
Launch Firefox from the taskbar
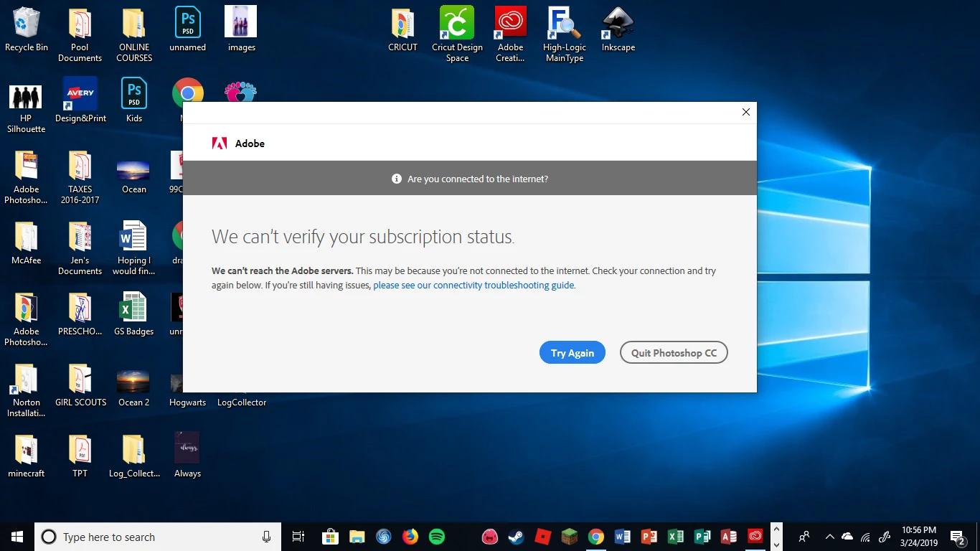410,537
